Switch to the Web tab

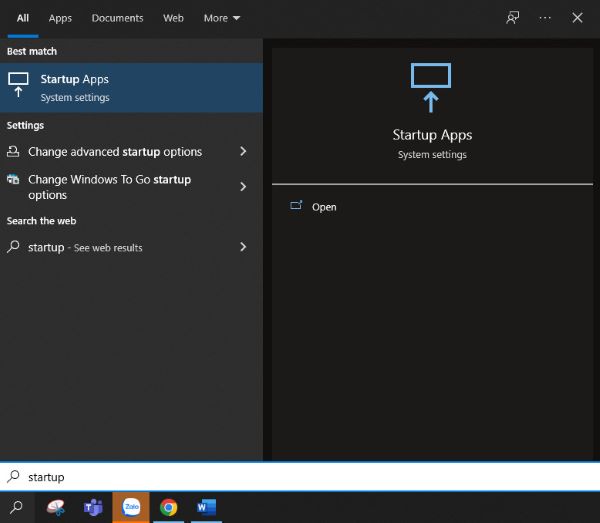coord(173,18)
